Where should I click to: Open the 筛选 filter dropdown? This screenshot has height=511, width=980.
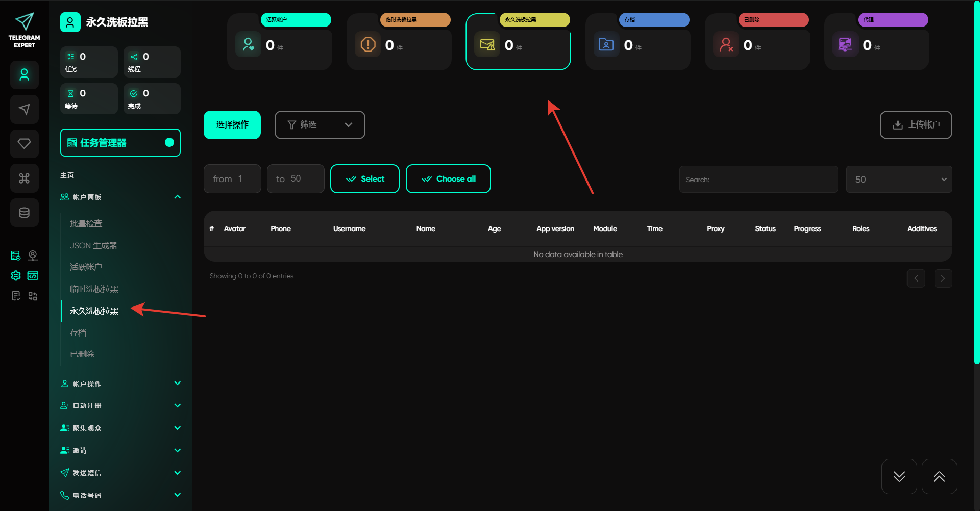320,125
